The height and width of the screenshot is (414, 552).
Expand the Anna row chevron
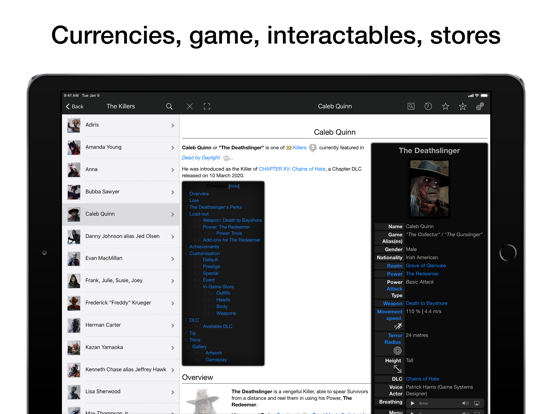click(x=172, y=170)
